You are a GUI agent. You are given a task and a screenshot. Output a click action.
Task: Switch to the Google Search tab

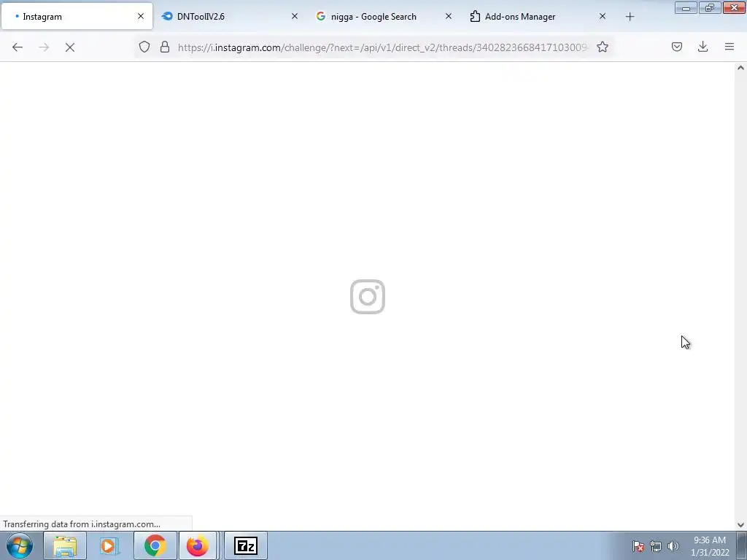point(384,17)
